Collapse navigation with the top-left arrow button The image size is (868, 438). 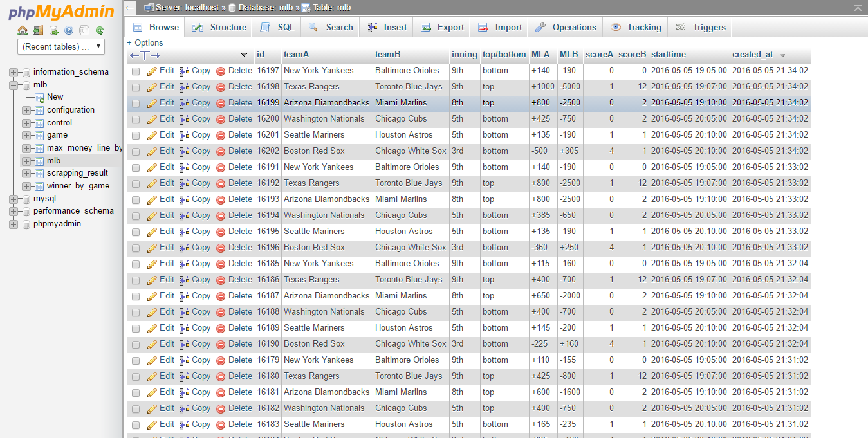130,8
